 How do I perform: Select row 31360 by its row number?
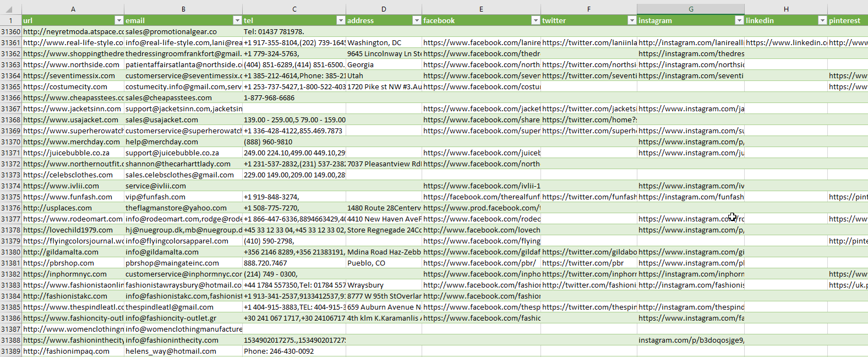11,31
